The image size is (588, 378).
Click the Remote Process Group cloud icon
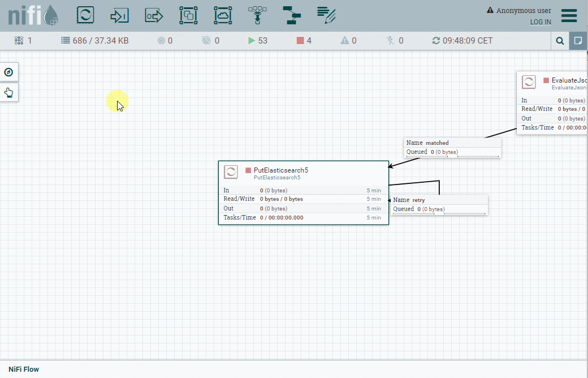223,15
